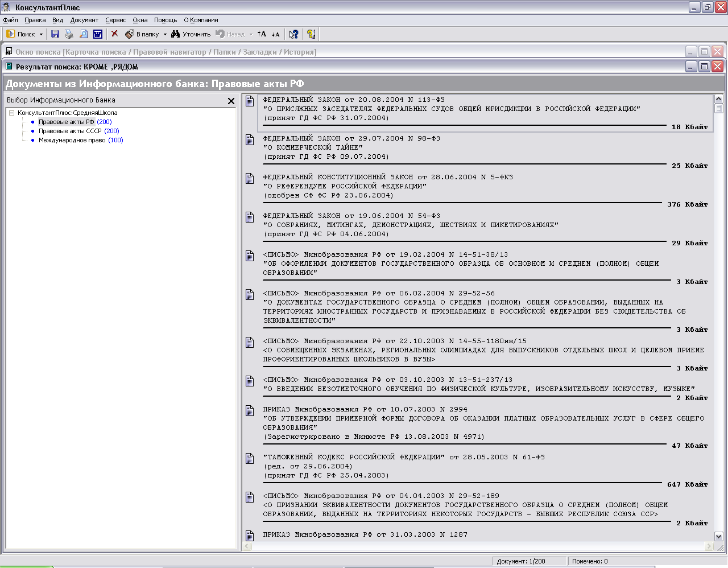Click vertical scrollbar down arrow

point(718,536)
